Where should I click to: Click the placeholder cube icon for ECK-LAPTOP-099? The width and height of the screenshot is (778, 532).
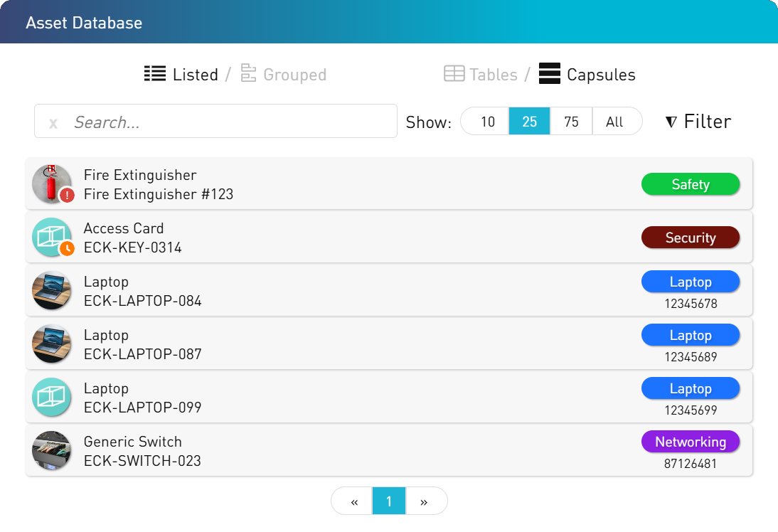coord(52,397)
